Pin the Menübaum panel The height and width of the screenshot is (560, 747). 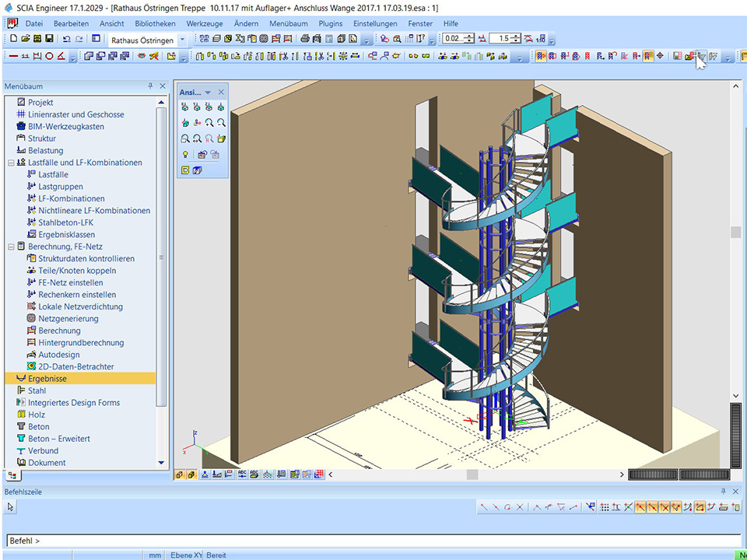151,86
